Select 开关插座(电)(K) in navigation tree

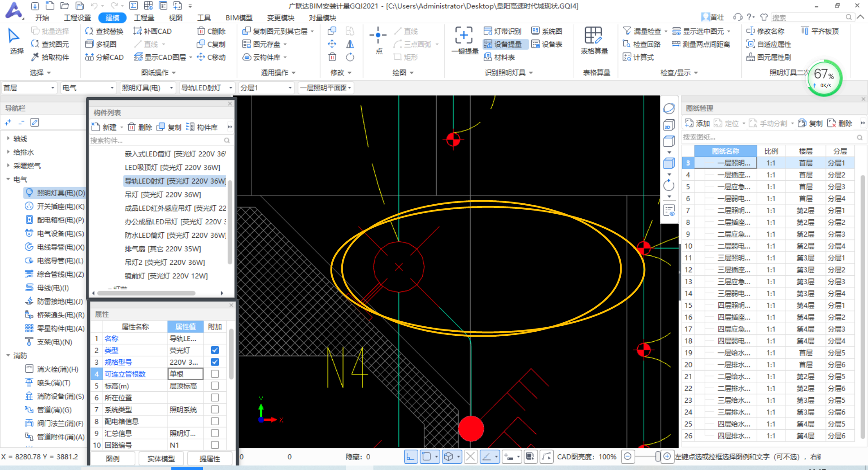55,207
